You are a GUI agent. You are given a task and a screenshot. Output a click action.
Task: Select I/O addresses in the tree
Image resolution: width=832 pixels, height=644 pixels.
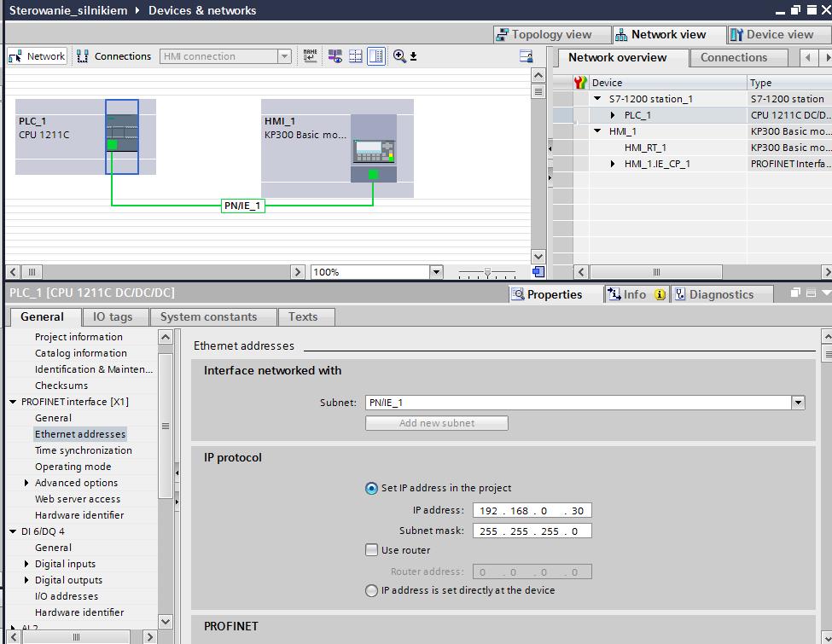coord(67,596)
